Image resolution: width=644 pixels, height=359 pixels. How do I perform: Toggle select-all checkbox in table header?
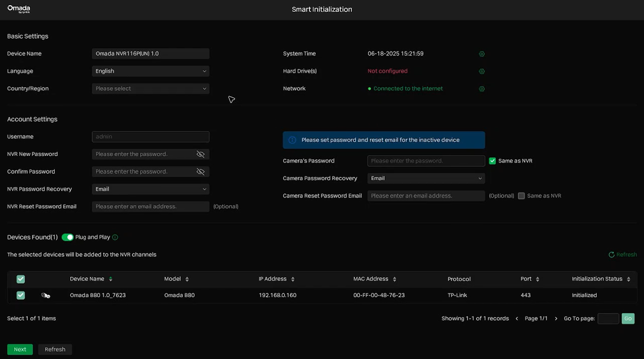21,279
